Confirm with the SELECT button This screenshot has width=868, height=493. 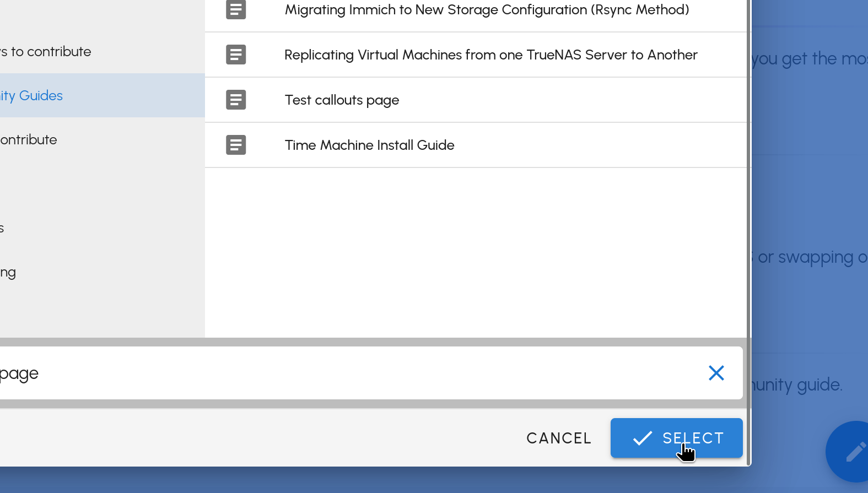[676, 438]
